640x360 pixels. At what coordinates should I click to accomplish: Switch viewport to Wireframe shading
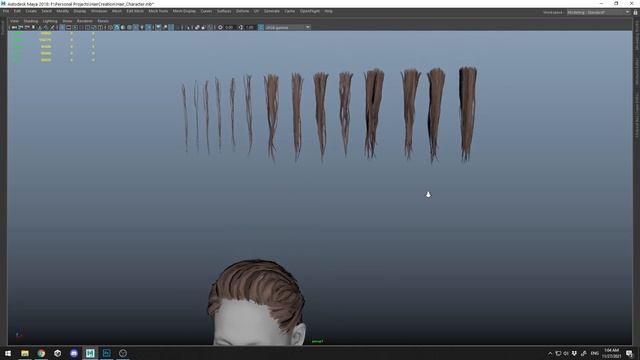pyautogui.click(x=110, y=27)
